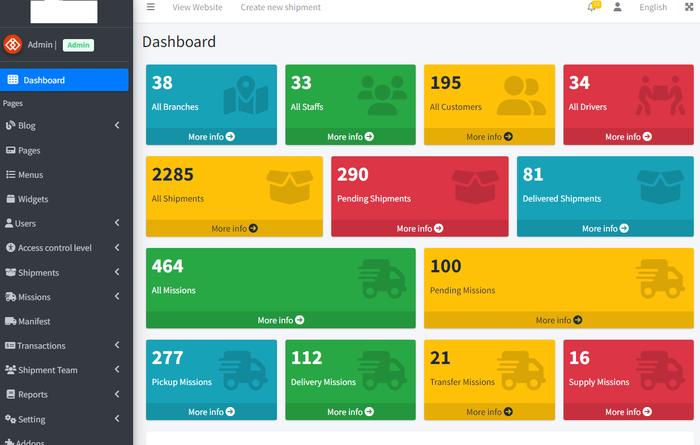Open Widgets page from sidebar
The height and width of the screenshot is (445, 700).
click(x=33, y=199)
